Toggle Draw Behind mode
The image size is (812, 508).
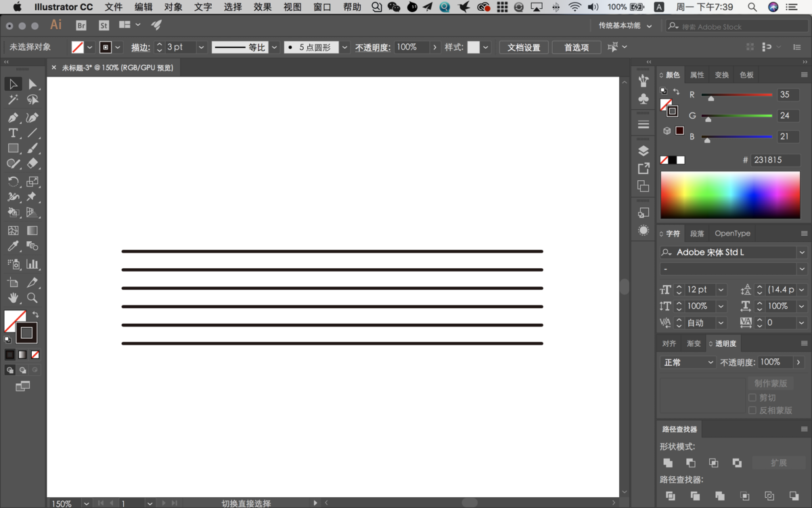(22, 371)
